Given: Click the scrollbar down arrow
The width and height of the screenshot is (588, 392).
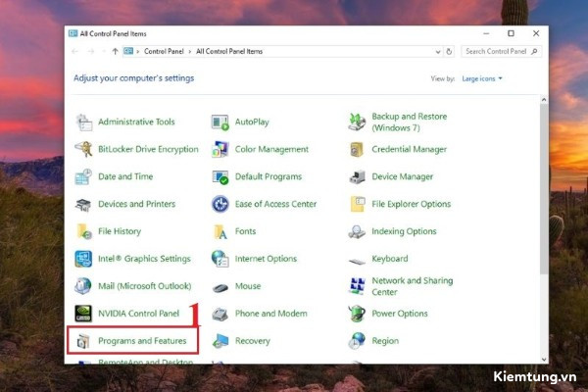Looking at the screenshot, I should click(544, 360).
